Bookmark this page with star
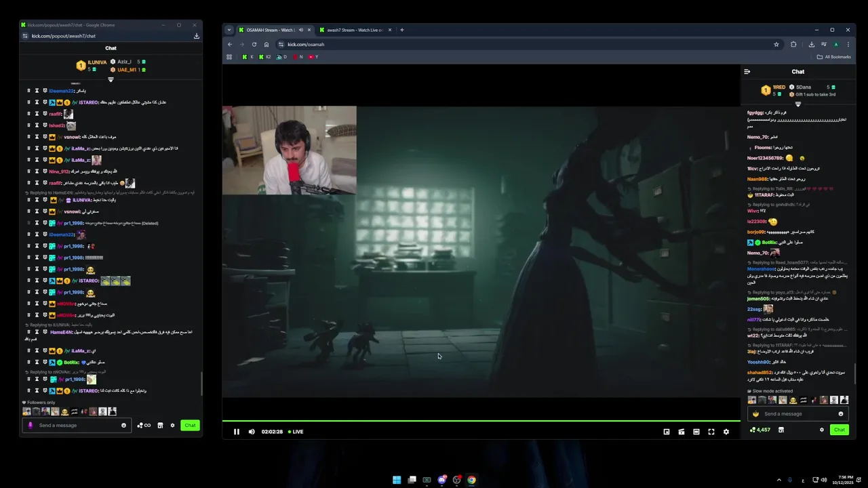The image size is (868, 488). [x=776, y=45]
